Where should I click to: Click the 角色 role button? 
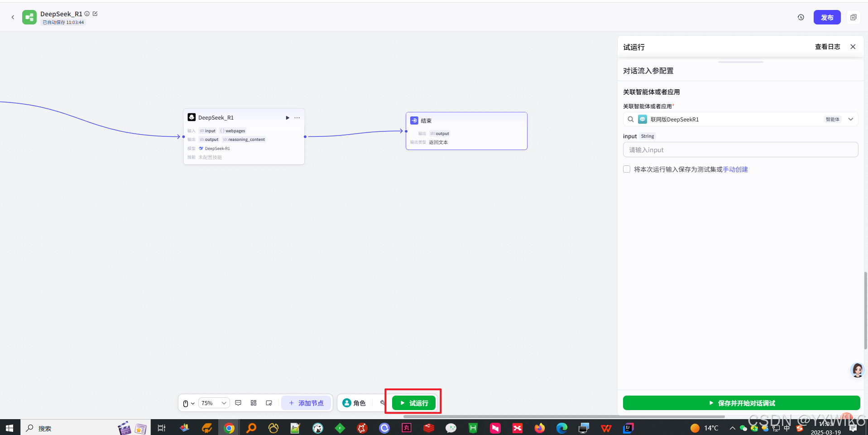point(354,403)
